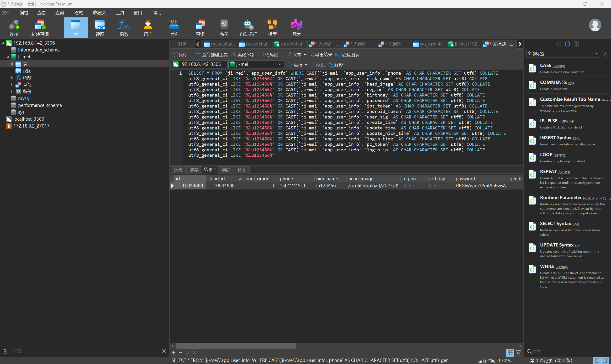Expand the 172.18.0.2_27017 connection node

pyautogui.click(x=3, y=126)
